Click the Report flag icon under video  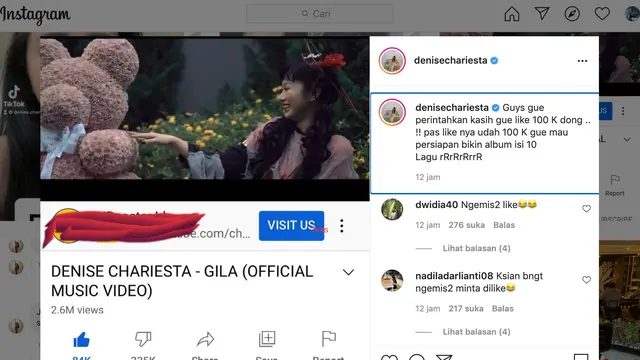click(x=328, y=339)
